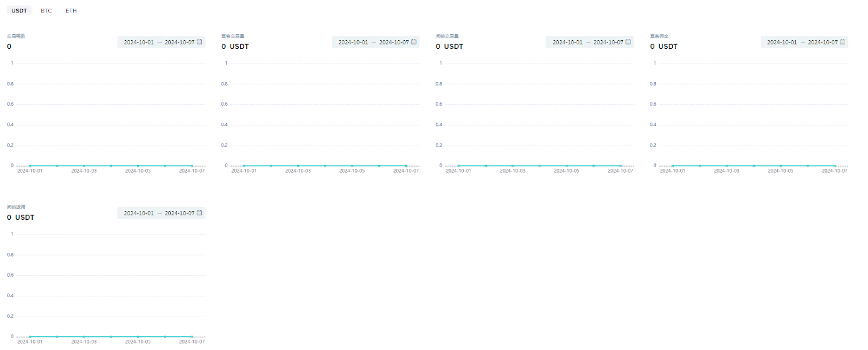This screenshot has width=868, height=350.
Task: Open calendar icon for 直客交易量 chart
Action: (413, 42)
